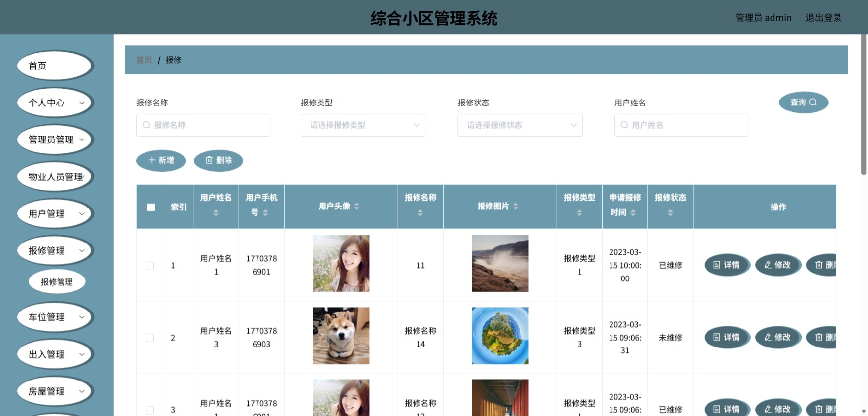The width and height of the screenshot is (868, 416).
Task: Open 详情 for row 3
Action: click(x=727, y=408)
